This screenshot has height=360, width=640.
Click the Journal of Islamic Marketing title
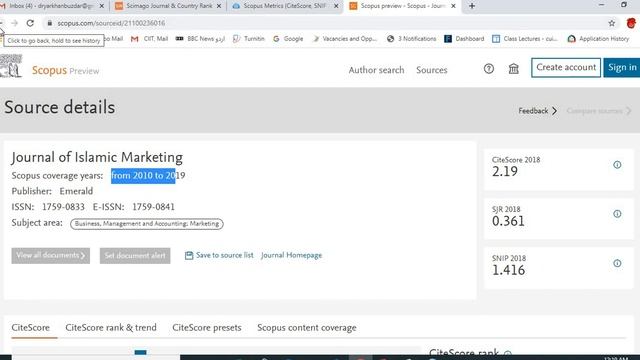tap(97, 157)
